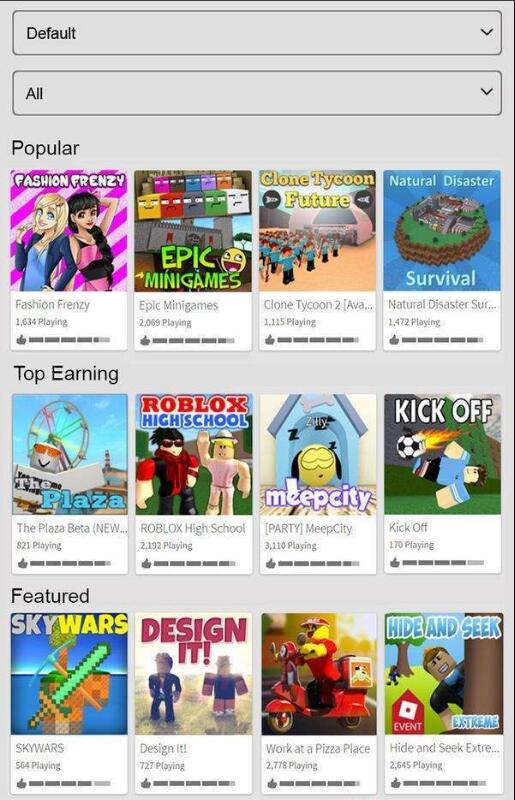515x800 pixels.
Task: Click thumbs-up icon under Clone Tycoon 2
Action: click(x=269, y=339)
